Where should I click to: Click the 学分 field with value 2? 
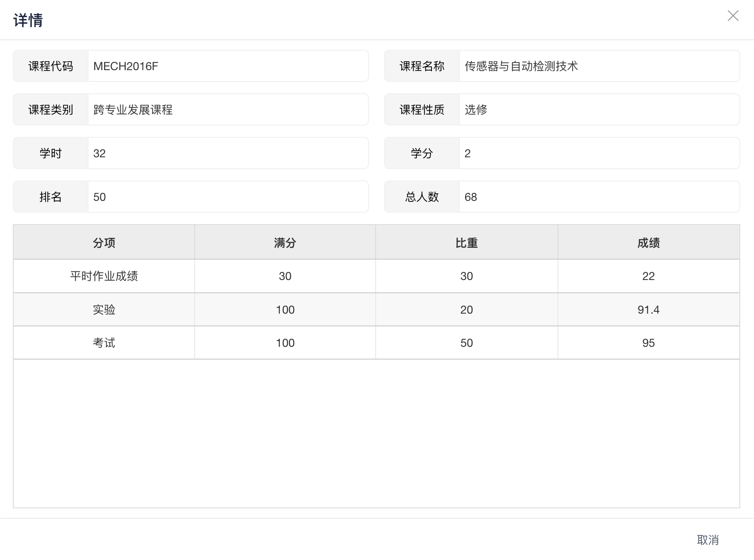point(599,154)
